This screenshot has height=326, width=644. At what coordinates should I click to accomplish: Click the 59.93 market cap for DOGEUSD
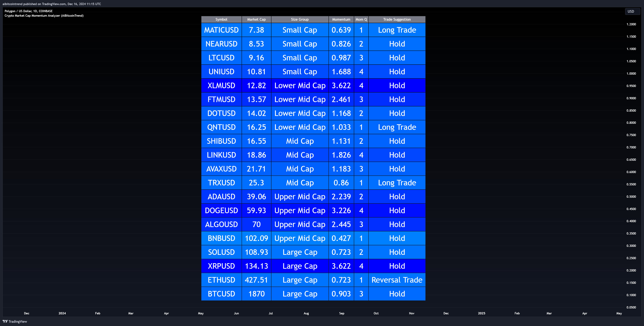[x=256, y=210]
